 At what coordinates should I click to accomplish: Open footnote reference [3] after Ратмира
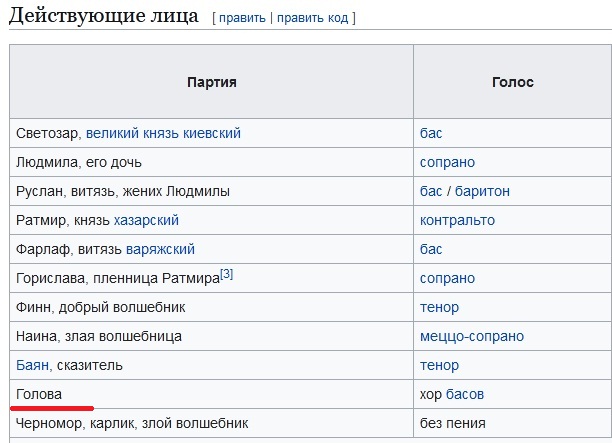(x=226, y=274)
